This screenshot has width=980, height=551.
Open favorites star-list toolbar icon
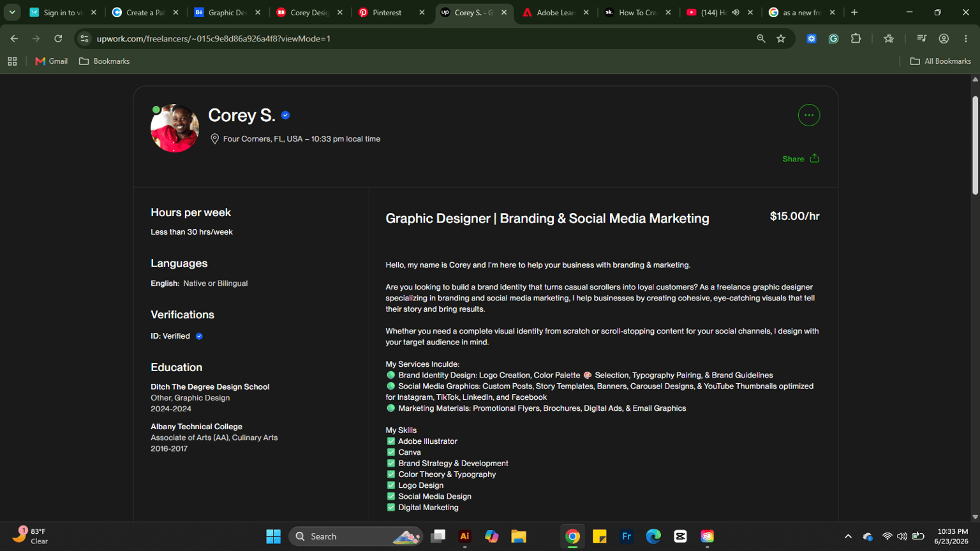[889, 39]
